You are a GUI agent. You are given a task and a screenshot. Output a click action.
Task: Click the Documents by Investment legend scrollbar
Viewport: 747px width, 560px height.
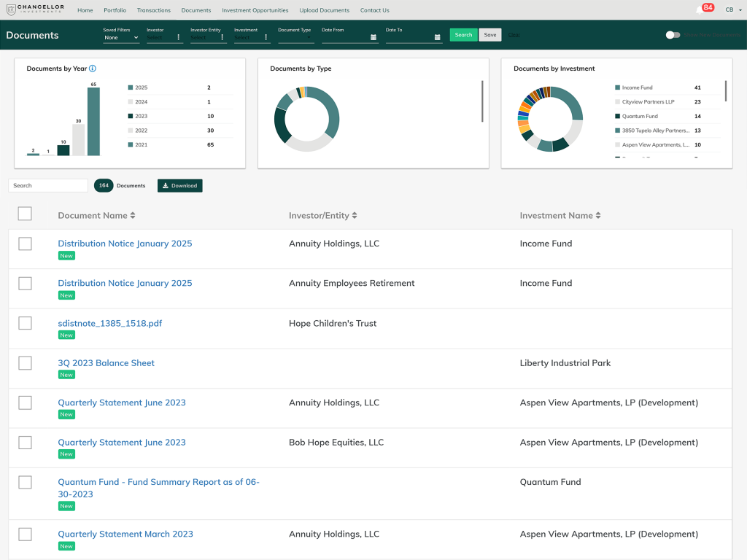coord(726,91)
